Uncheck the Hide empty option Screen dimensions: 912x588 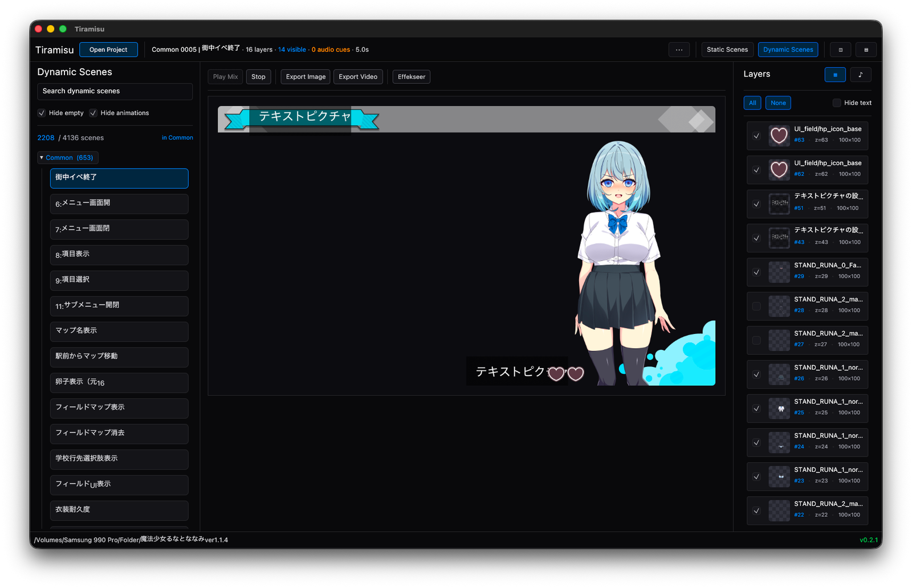tap(41, 113)
